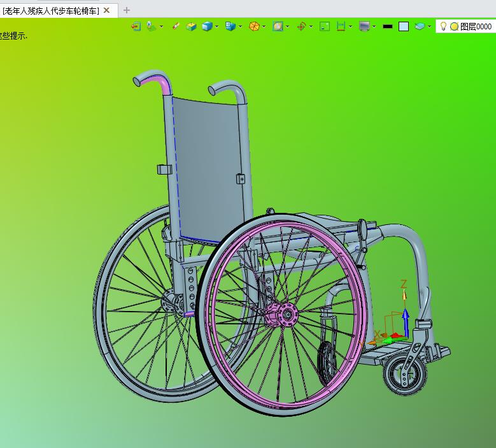Expand dropdown beside section measure icon
The width and height of the screenshot is (496, 448).
tap(350, 27)
